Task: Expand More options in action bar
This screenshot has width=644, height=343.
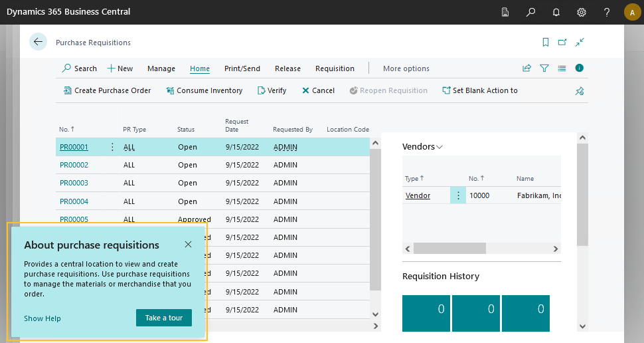Action: pos(406,68)
